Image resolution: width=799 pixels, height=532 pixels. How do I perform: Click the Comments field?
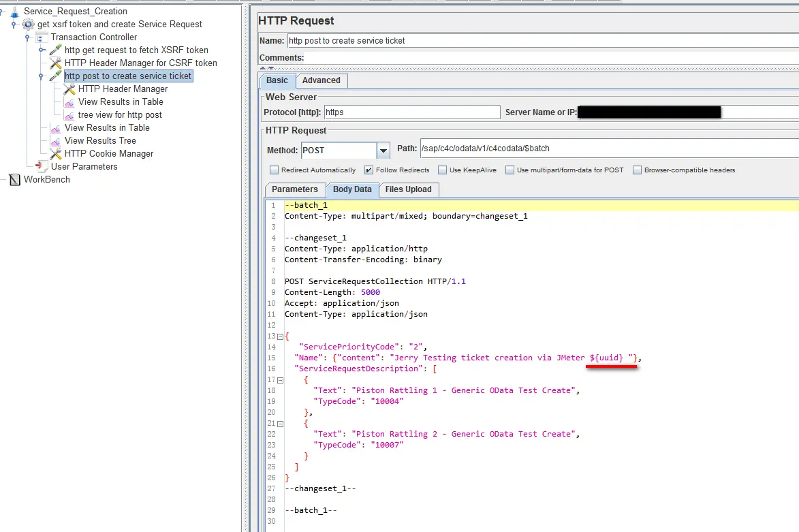[552, 58]
